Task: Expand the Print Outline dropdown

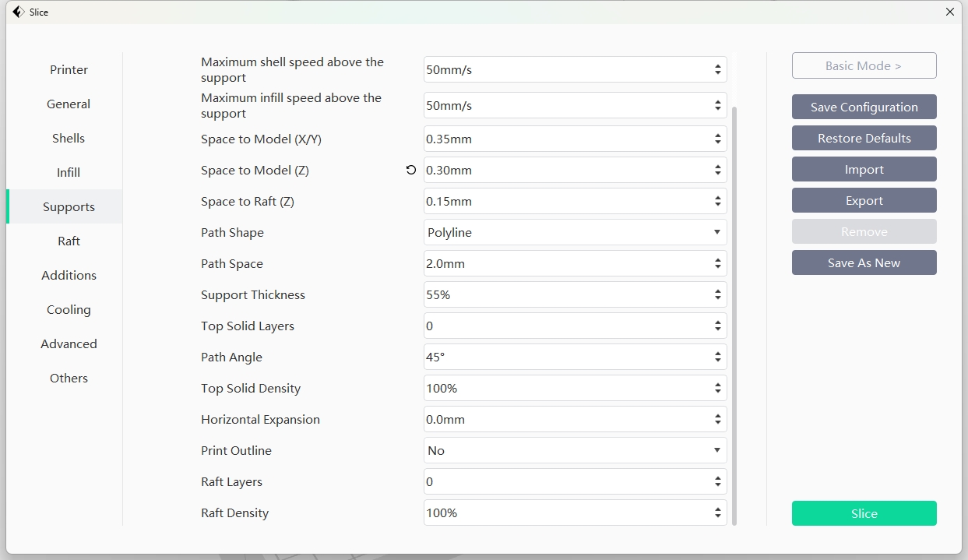Action: [x=575, y=450]
